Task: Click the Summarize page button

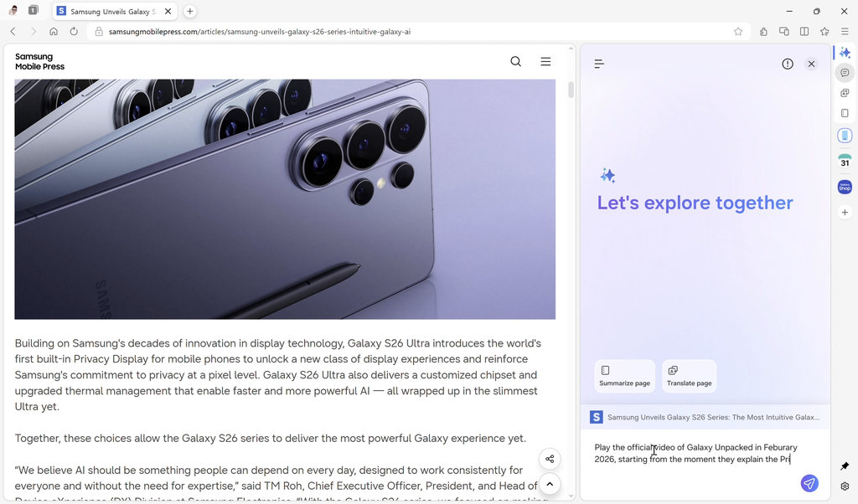Action: (624, 376)
